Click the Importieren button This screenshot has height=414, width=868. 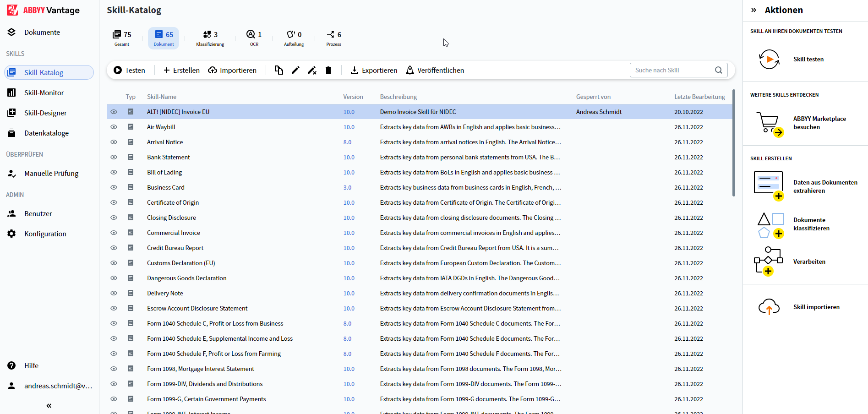pos(232,70)
